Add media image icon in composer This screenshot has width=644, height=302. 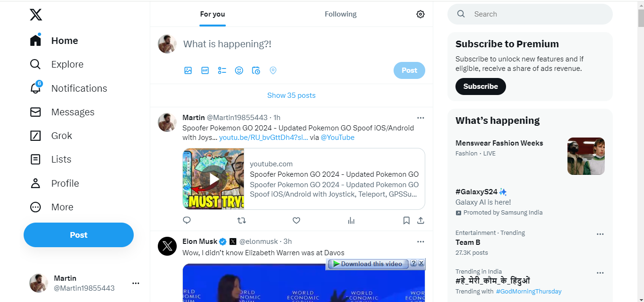point(188,70)
